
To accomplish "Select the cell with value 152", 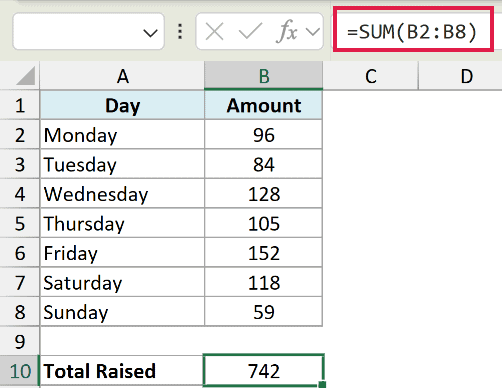I will tap(264, 253).
